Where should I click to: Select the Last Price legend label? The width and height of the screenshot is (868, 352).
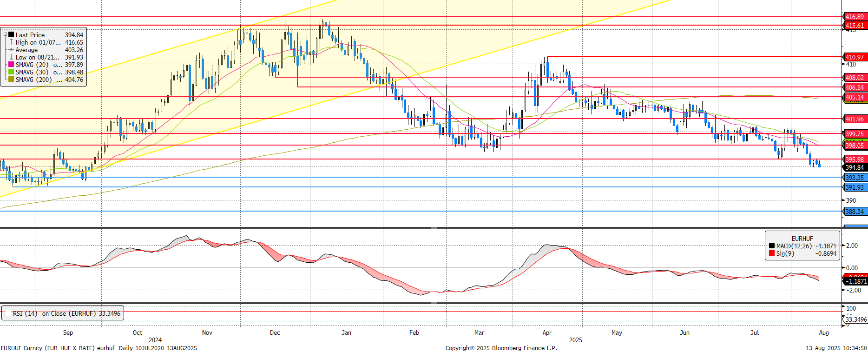tap(30, 35)
